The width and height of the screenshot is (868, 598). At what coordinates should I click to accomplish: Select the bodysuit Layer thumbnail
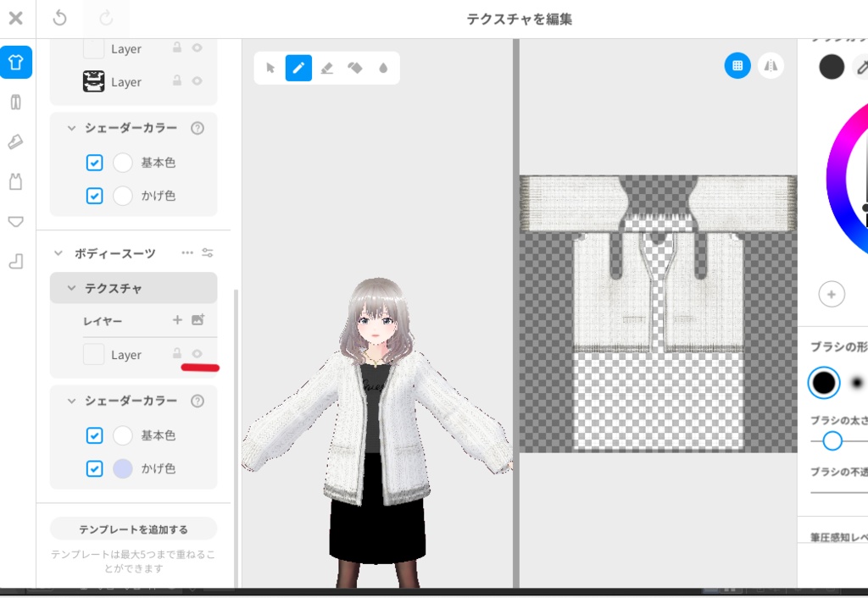(93, 354)
